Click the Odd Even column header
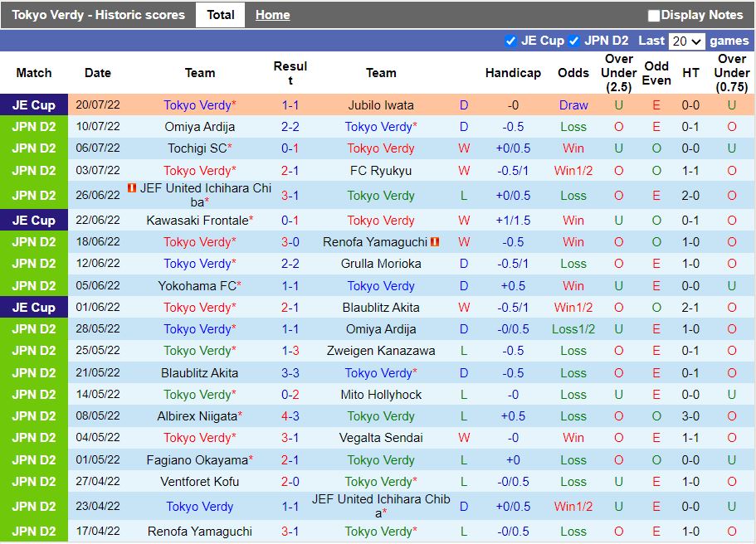756x544 pixels. click(x=656, y=73)
